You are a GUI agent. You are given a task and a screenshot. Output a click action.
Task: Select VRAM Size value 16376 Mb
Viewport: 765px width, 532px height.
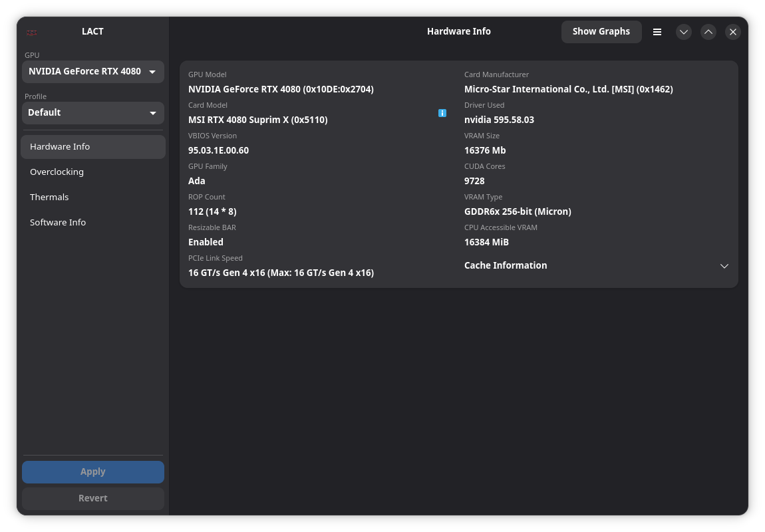[485, 151]
